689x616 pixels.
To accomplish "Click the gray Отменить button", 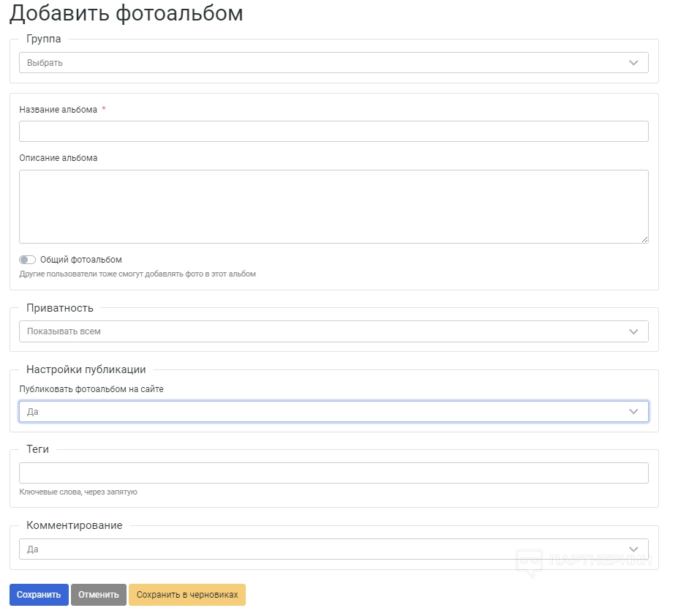I will [x=99, y=595].
